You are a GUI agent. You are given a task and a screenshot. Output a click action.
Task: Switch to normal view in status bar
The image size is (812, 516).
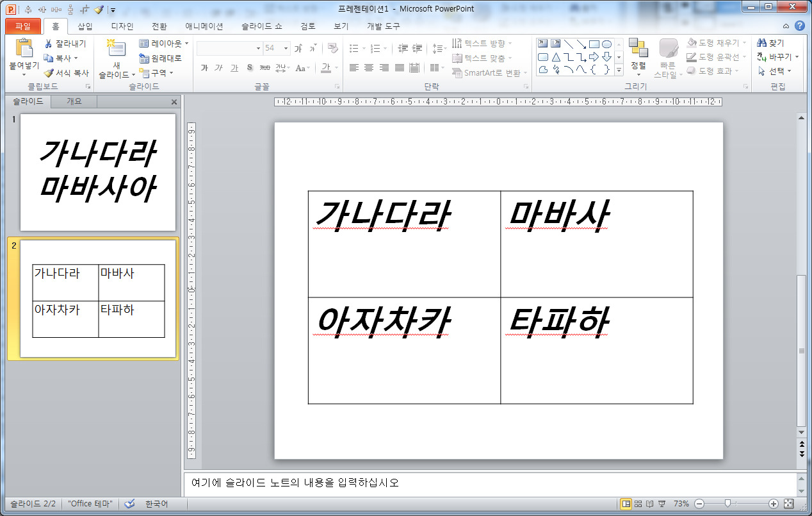coord(626,504)
